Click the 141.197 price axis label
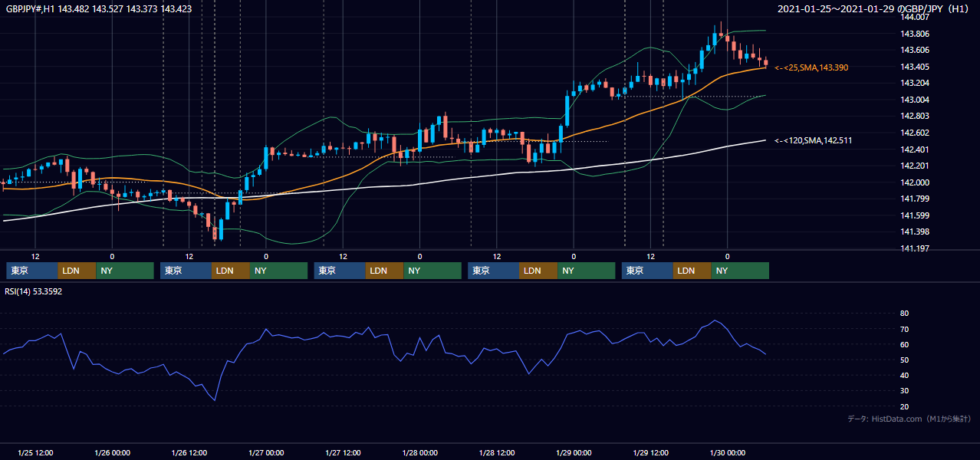This screenshot has height=460, width=980. pos(915,248)
